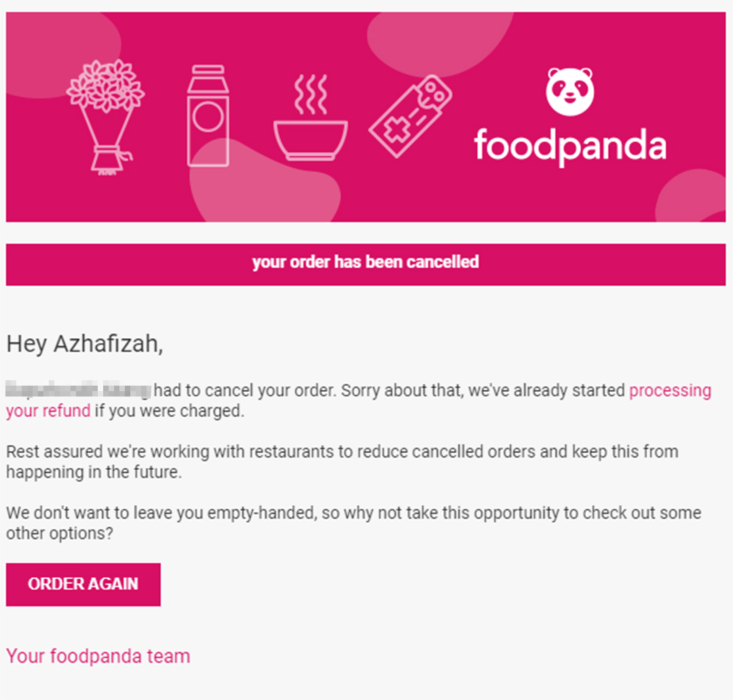Click the drink bottle icon
The image size is (733, 700).
(x=208, y=115)
